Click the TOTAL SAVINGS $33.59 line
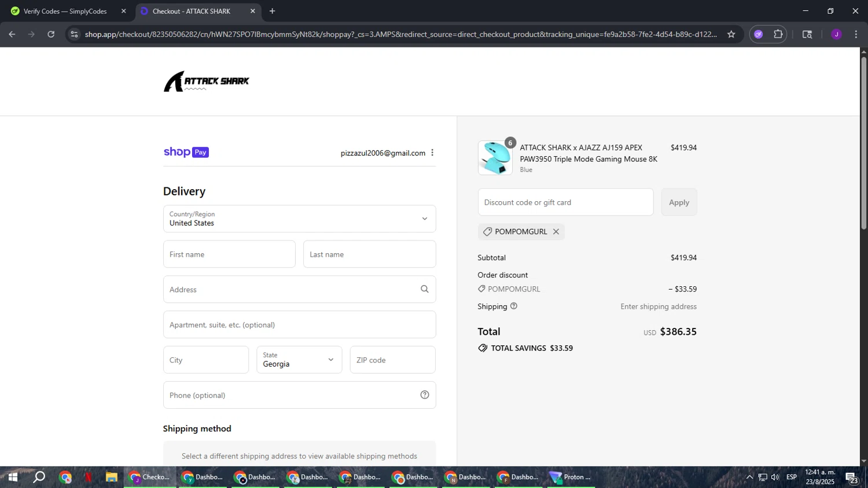Screen dimensions: 868x488 click(x=525, y=348)
